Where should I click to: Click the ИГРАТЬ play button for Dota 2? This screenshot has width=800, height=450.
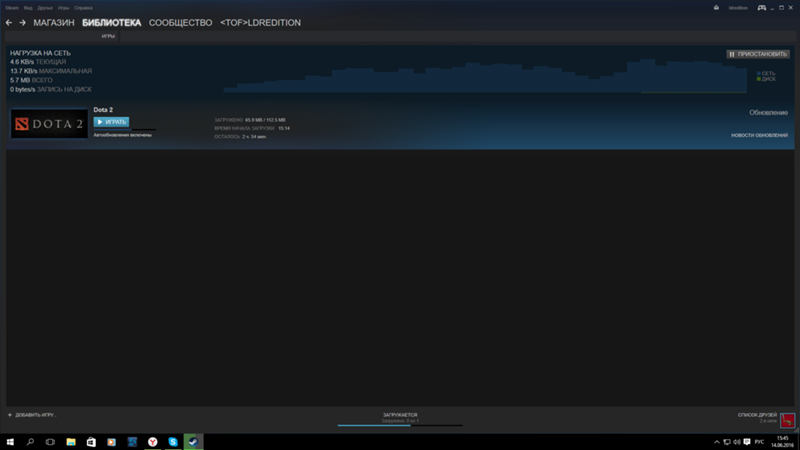click(x=111, y=122)
